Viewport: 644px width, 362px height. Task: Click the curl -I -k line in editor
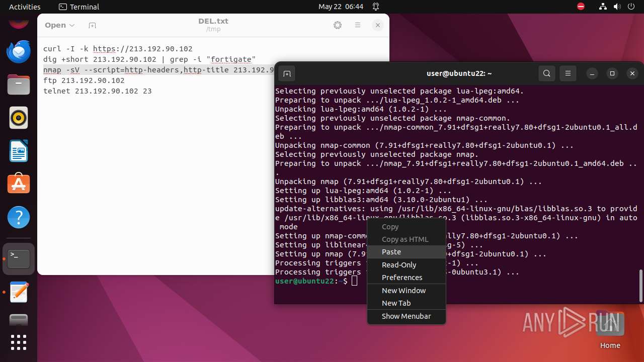pos(118,49)
